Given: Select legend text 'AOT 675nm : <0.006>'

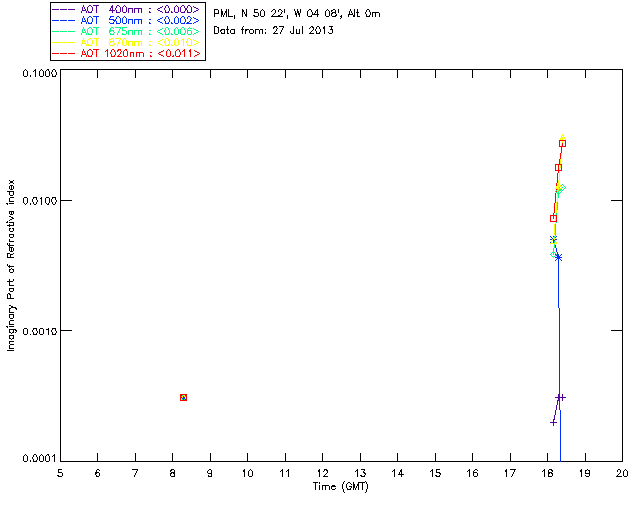Looking at the screenshot, I should (x=140, y=31).
